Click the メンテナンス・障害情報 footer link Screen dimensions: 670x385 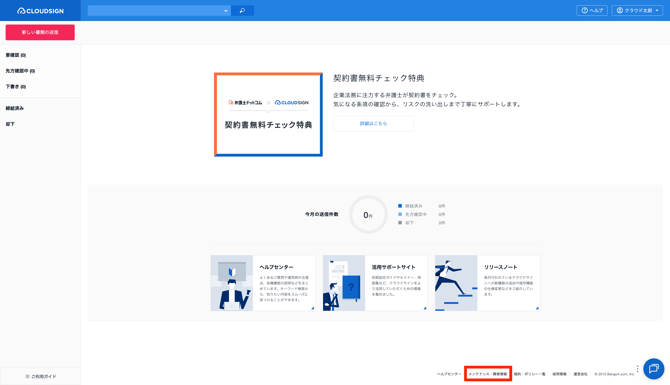pyautogui.click(x=488, y=374)
